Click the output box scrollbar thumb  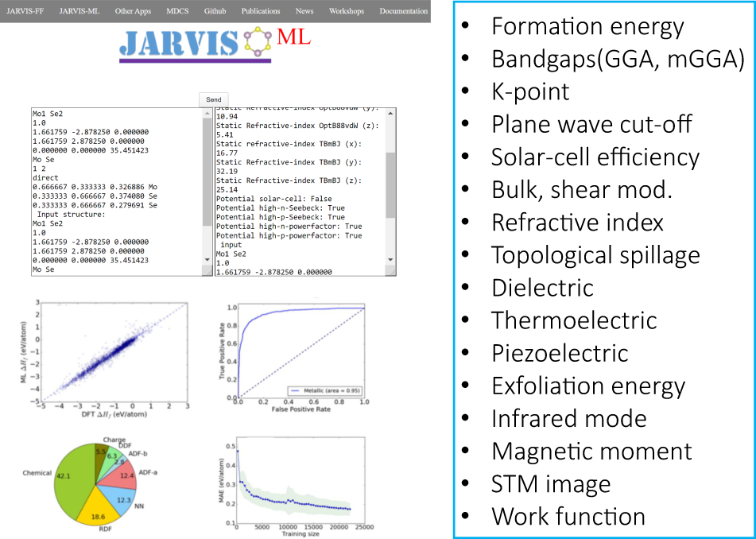390,185
